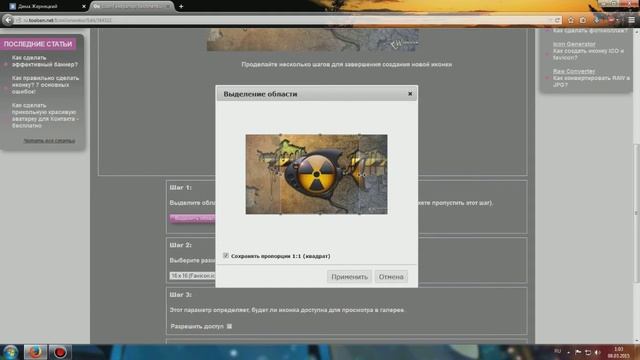Open the Читать все статьи link

click(49, 140)
